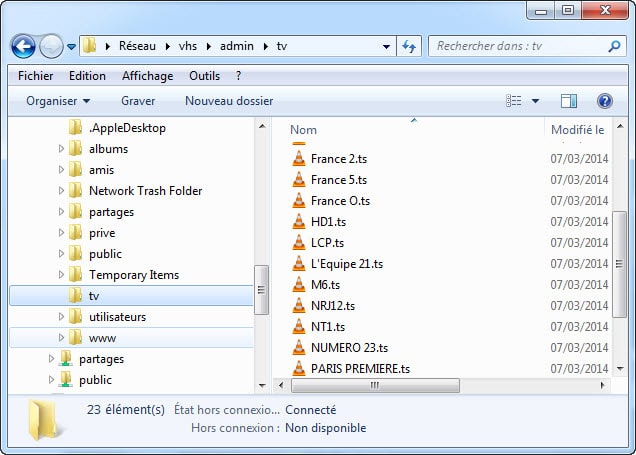
Task: Open help with the blue question icon
Action: [x=604, y=101]
